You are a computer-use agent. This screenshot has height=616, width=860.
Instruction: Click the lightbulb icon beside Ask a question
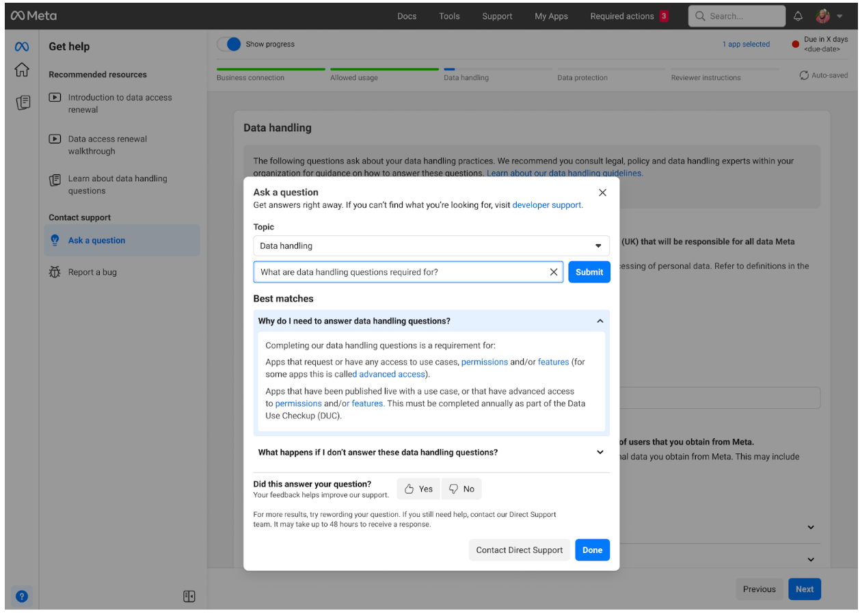[x=55, y=241]
